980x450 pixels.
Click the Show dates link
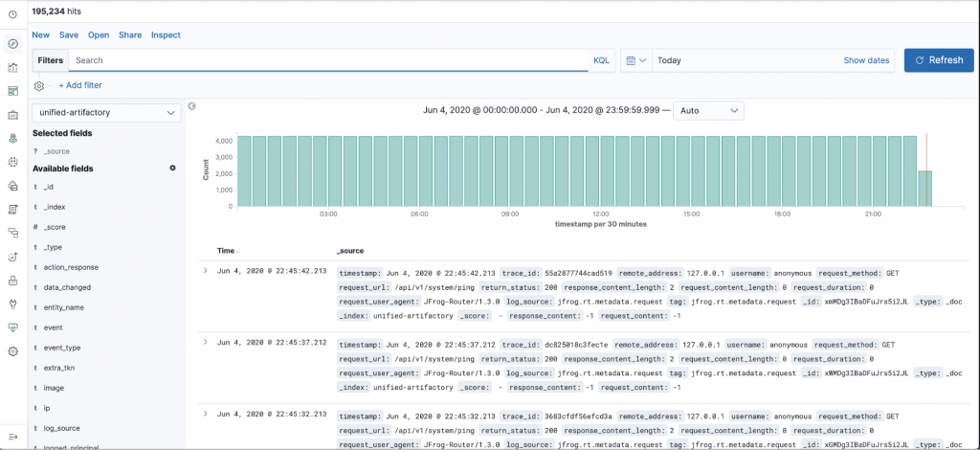[x=865, y=60]
